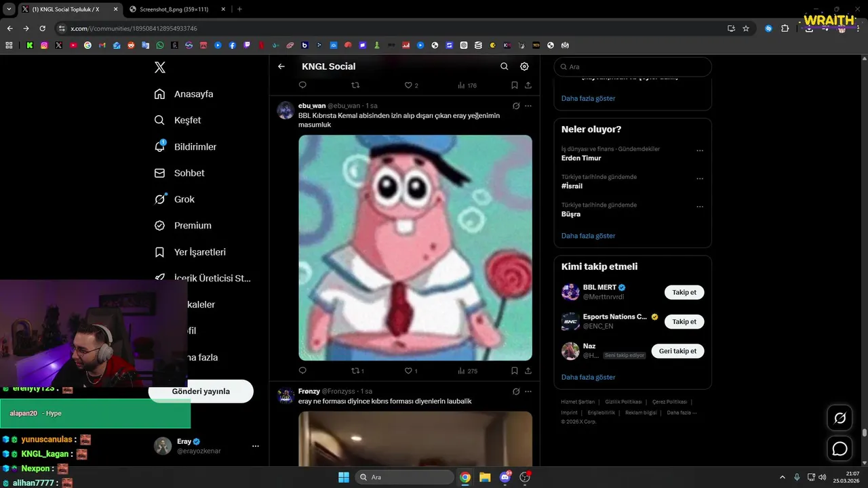This screenshot has width=868, height=488.
Task: Expand Daha fazla footer menu
Action: [x=682, y=412]
